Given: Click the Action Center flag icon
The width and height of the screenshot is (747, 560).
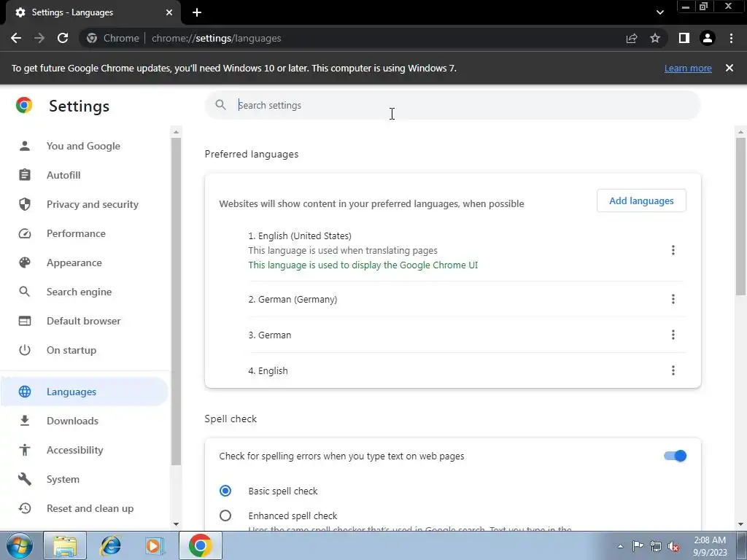Looking at the screenshot, I should tap(638, 546).
